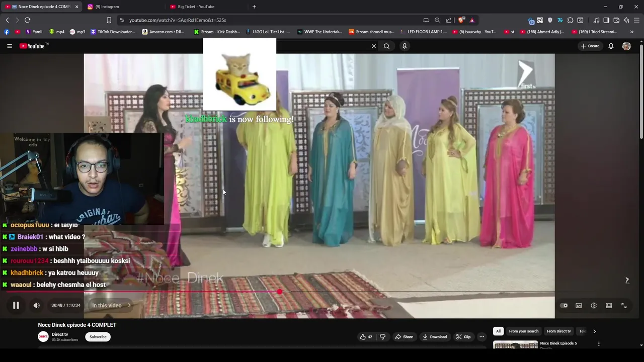The image size is (644, 362).
Task: Start voice search with the microphone icon
Action: click(405, 46)
